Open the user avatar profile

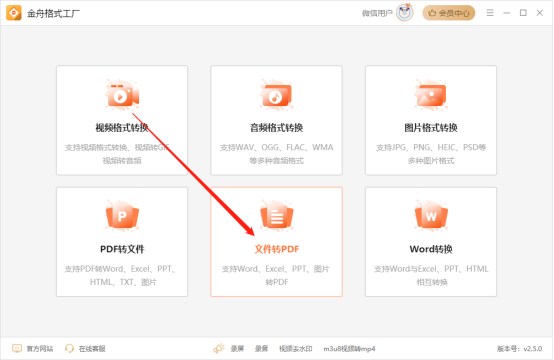coord(405,13)
